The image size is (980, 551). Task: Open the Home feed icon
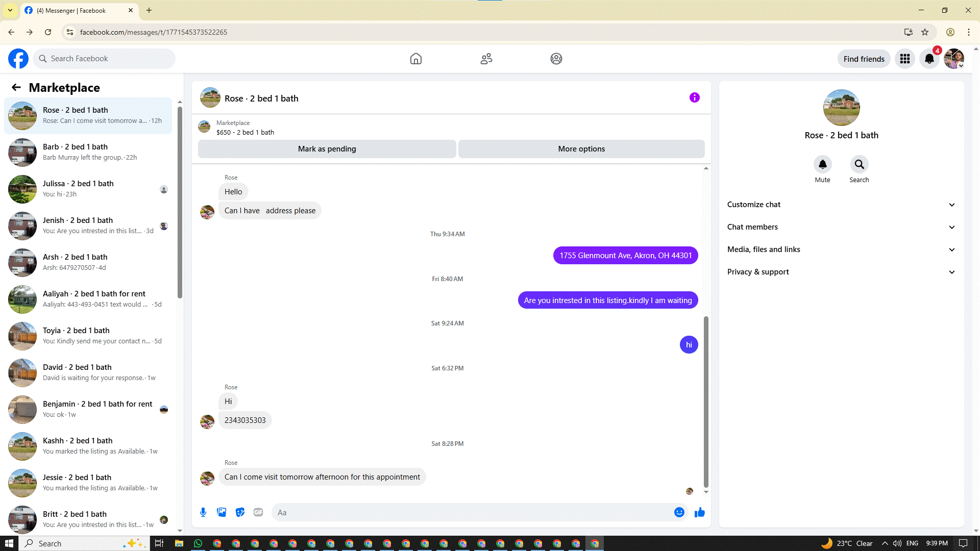click(x=416, y=59)
